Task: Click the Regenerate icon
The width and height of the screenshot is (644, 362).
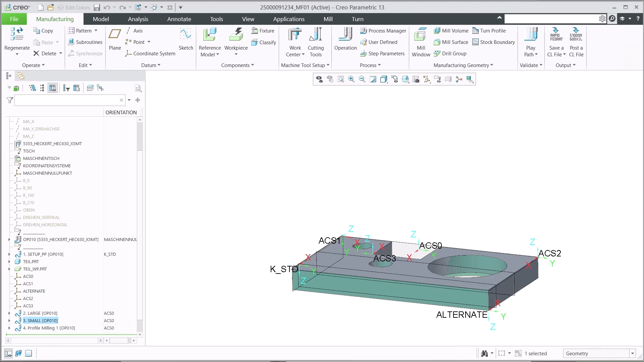Action: (17, 35)
